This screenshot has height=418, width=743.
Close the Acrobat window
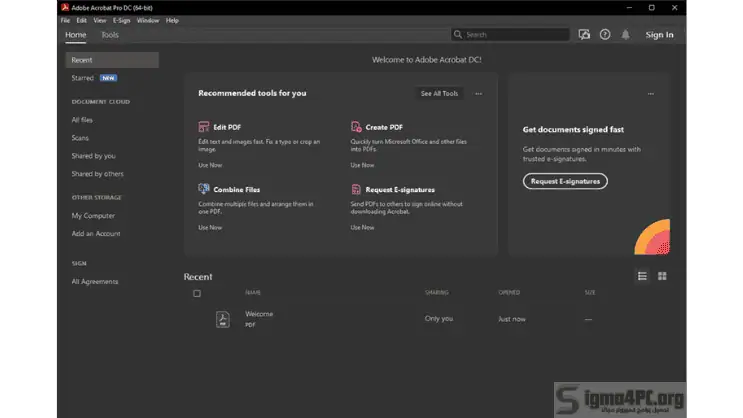pos(674,8)
